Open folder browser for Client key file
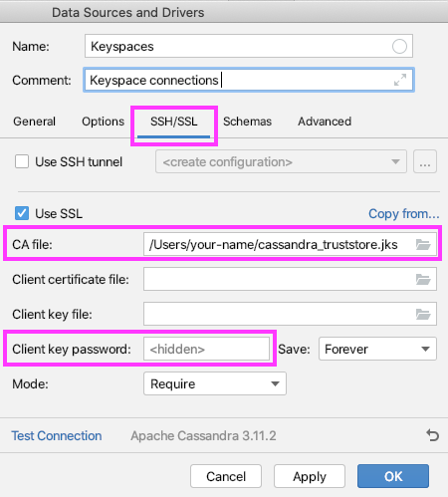The image size is (448, 497). point(423,314)
